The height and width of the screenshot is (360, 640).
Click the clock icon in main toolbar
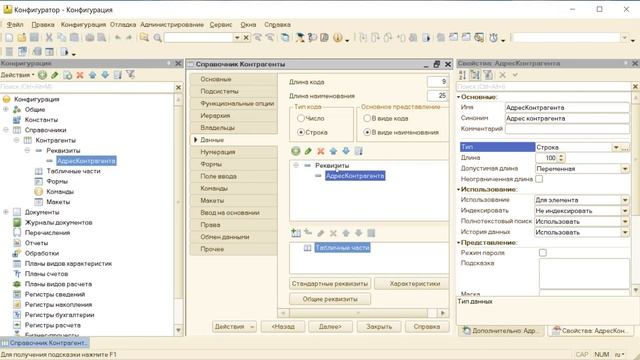493,38
